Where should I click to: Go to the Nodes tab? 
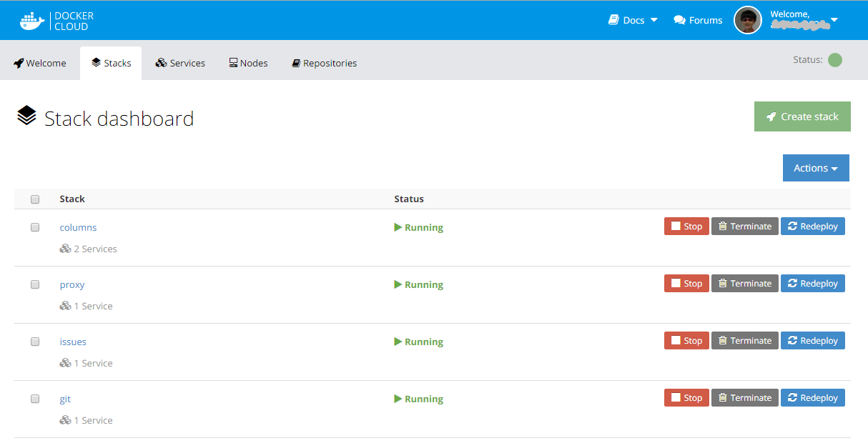point(248,63)
